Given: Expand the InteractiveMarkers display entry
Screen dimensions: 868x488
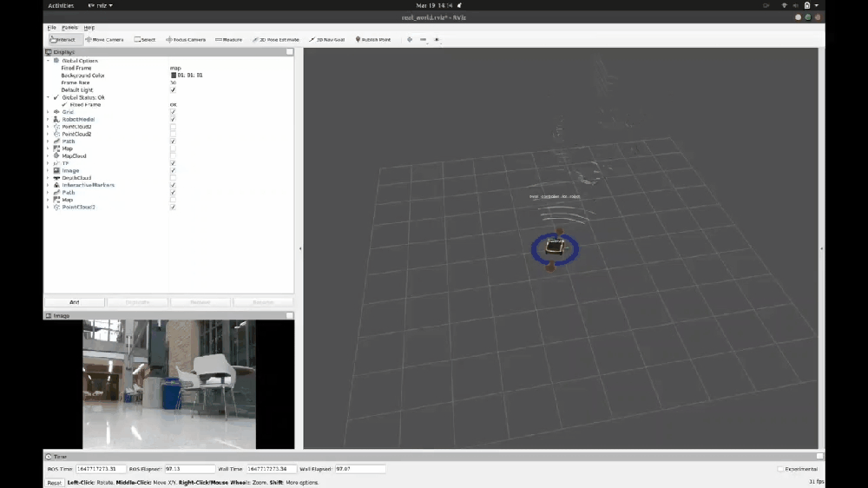Looking at the screenshot, I should tap(48, 185).
